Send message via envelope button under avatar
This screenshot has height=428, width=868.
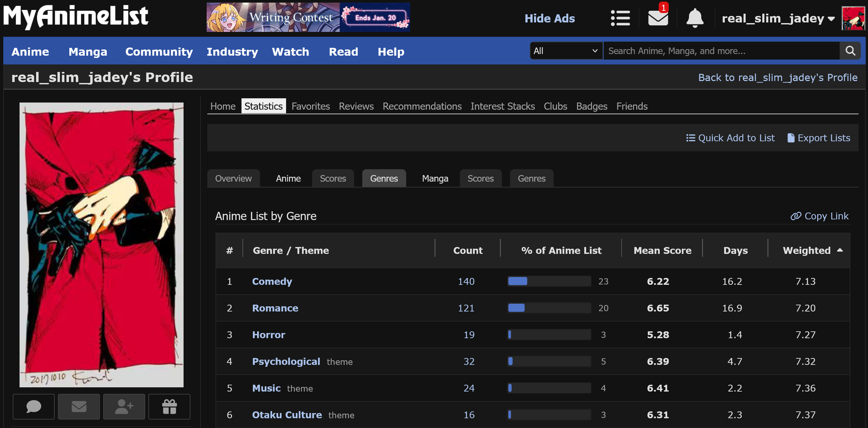coord(79,407)
